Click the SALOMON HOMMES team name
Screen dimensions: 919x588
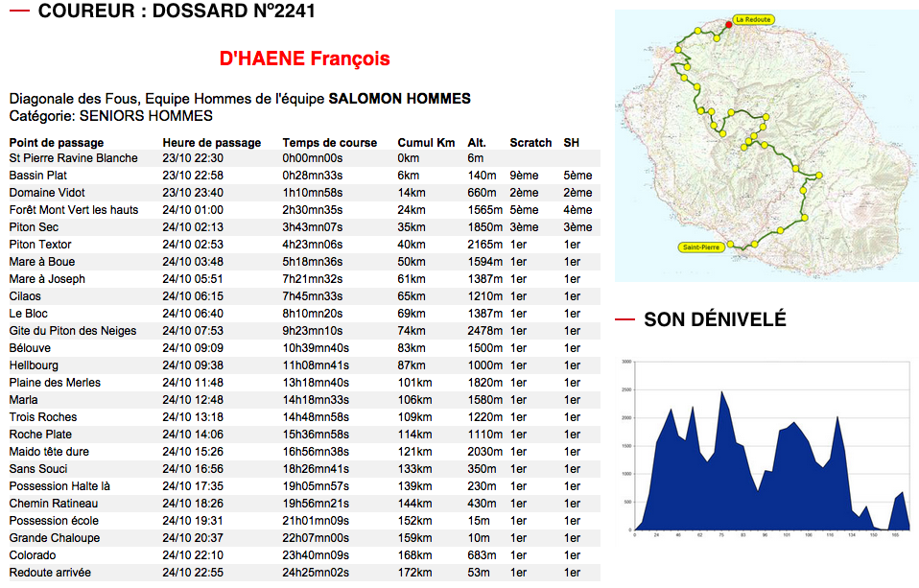(399, 99)
